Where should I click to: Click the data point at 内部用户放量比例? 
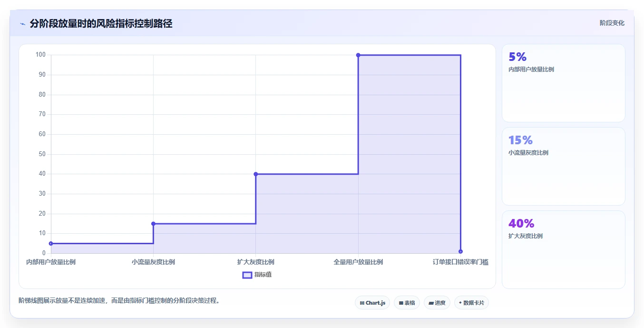tap(51, 243)
